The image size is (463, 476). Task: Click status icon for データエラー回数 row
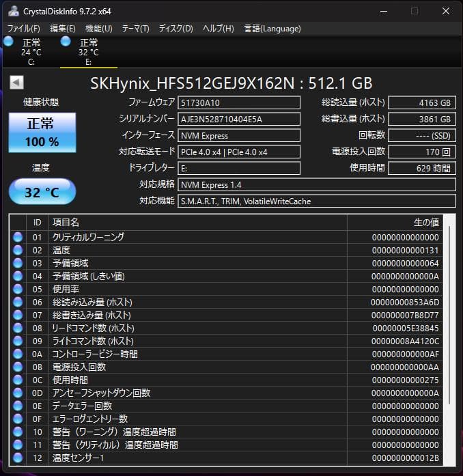tap(18, 406)
